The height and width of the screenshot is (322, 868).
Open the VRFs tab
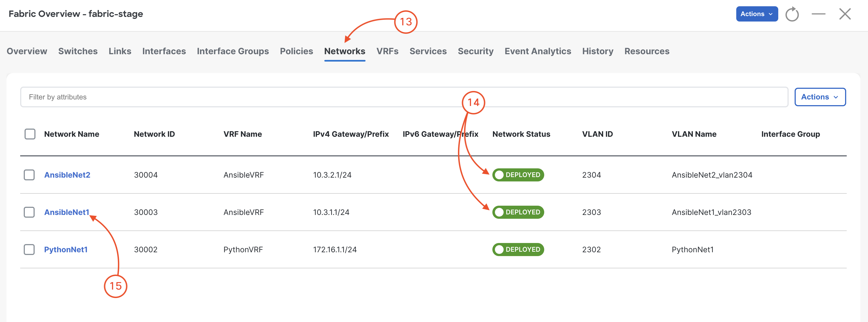(388, 51)
